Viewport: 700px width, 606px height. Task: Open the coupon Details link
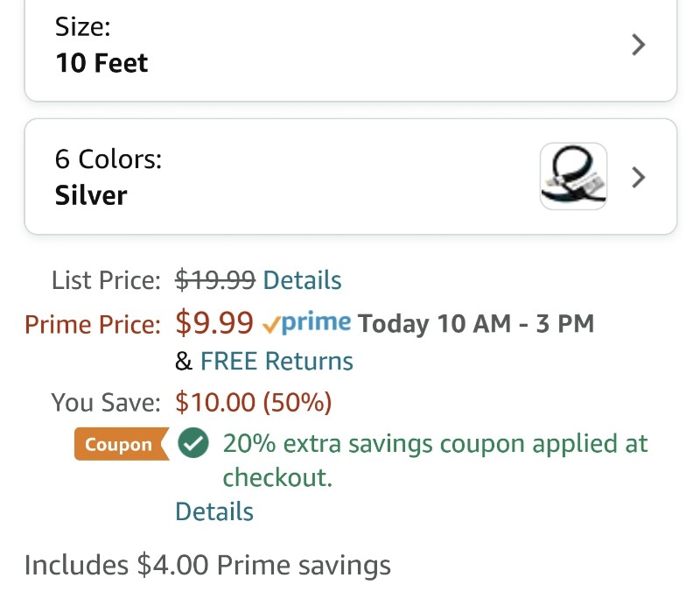tap(214, 511)
